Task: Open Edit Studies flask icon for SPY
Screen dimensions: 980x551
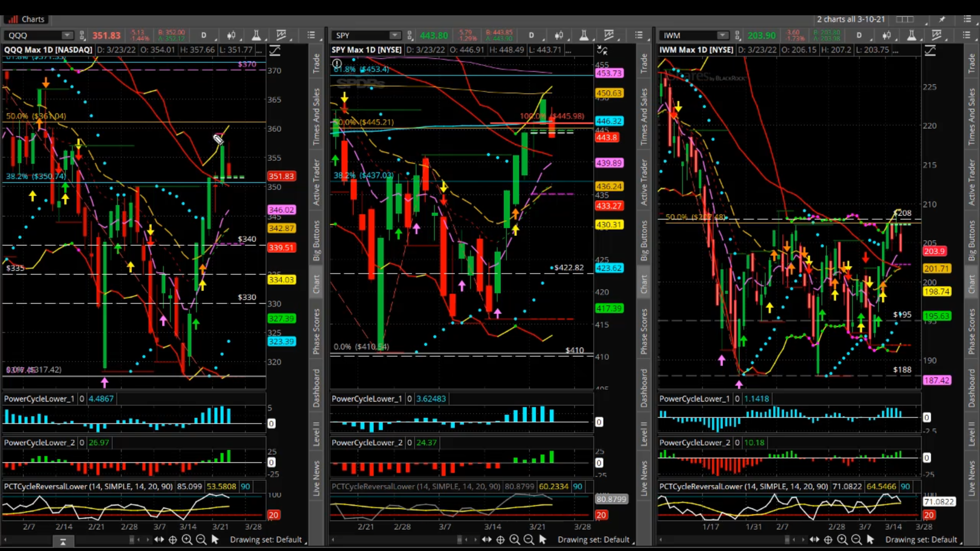Action: (584, 35)
